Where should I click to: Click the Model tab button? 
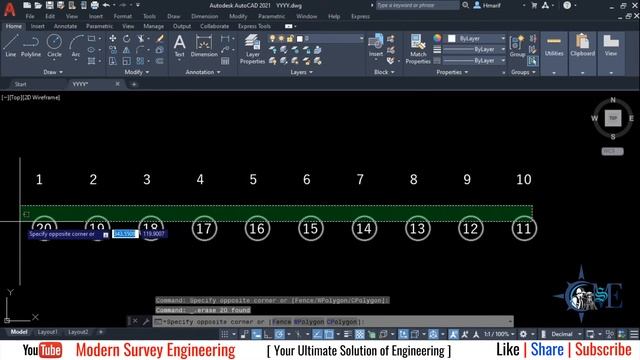tap(19, 332)
